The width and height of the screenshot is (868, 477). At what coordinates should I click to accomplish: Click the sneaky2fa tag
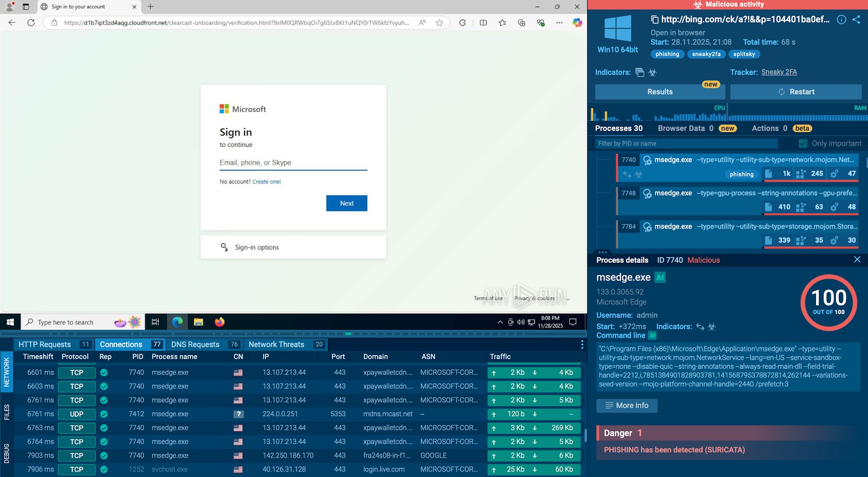pos(706,54)
